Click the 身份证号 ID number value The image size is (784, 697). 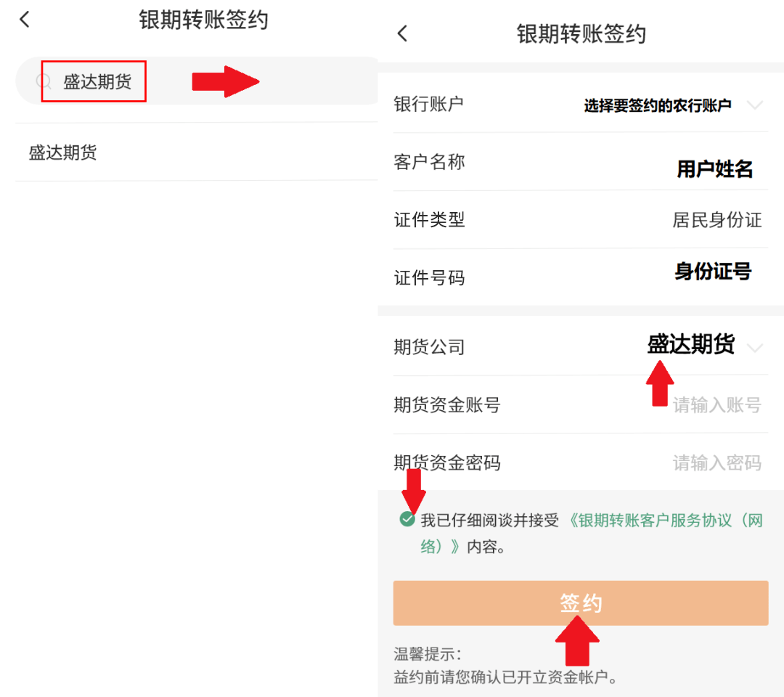coord(713,271)
